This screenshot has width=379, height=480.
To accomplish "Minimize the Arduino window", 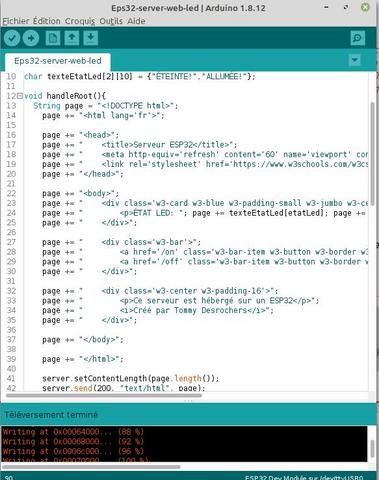I will tap(327, 7).
